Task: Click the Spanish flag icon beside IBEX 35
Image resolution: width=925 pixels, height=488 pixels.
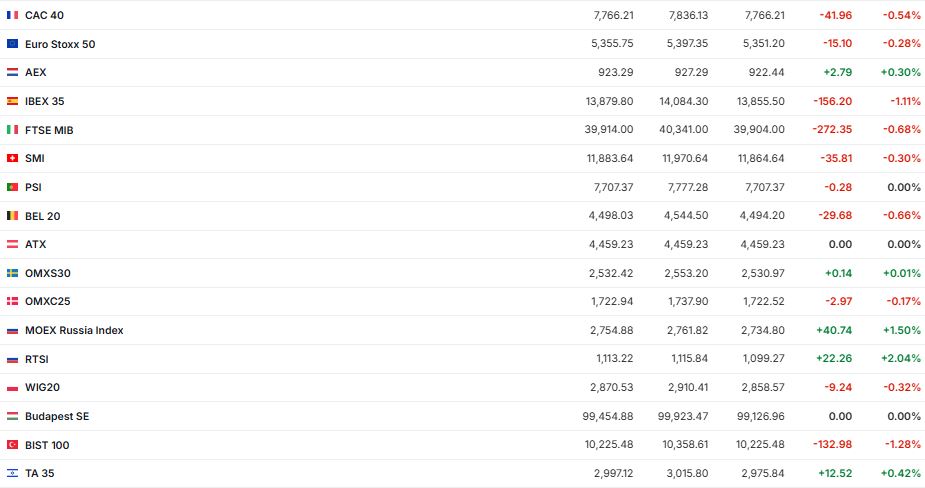Action: (x=12, y=101)
